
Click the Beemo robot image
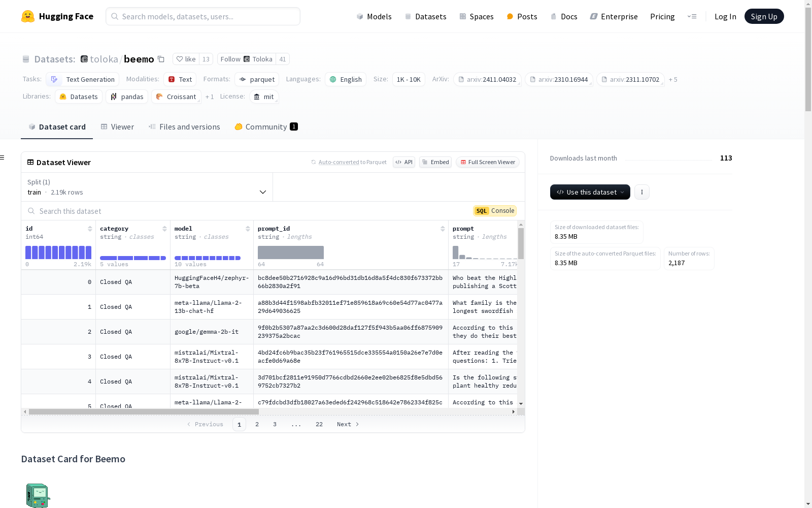(38, 495)
